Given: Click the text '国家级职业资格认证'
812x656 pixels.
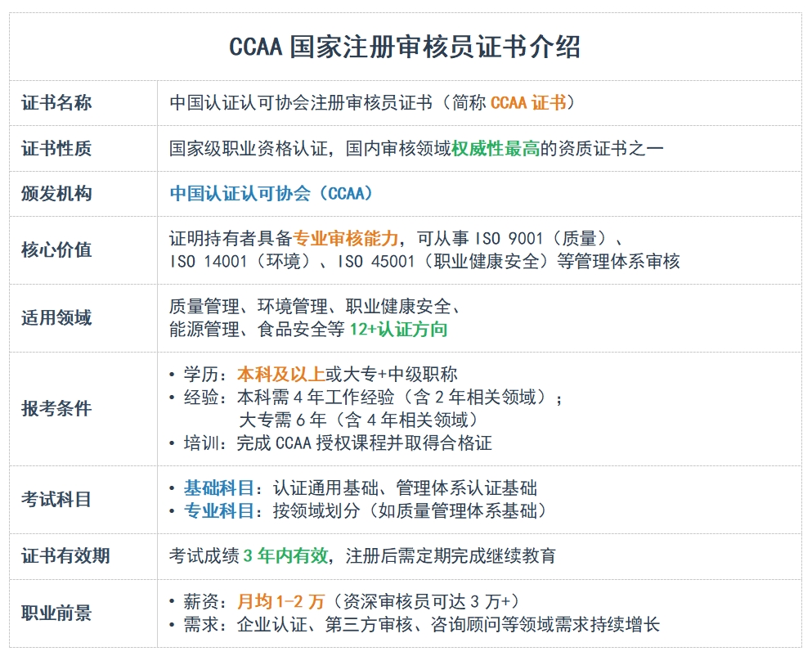Looking at the screenshot, I should [x=249, y=148].
